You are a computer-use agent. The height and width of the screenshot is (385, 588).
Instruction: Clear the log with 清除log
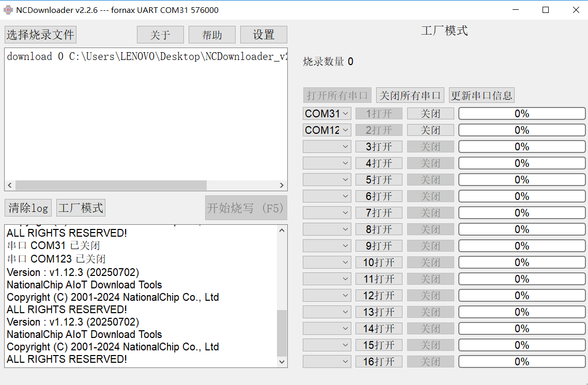28,208
